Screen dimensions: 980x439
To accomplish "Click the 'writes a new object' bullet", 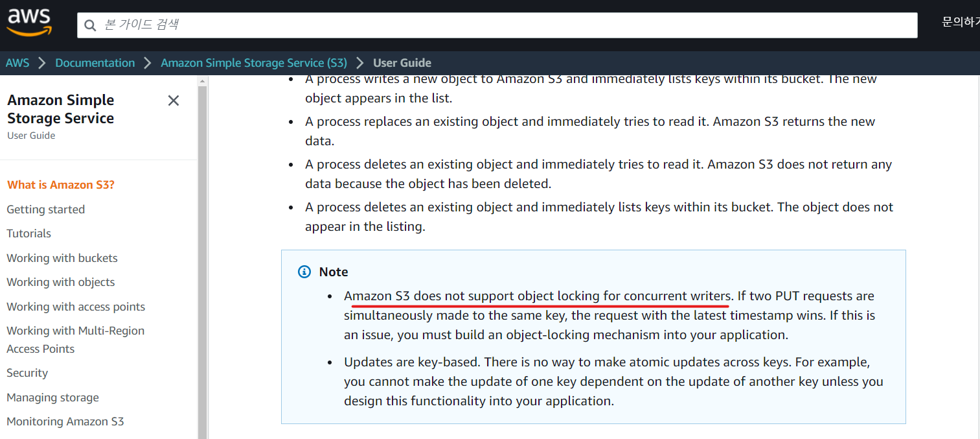I will click(591, 89).
